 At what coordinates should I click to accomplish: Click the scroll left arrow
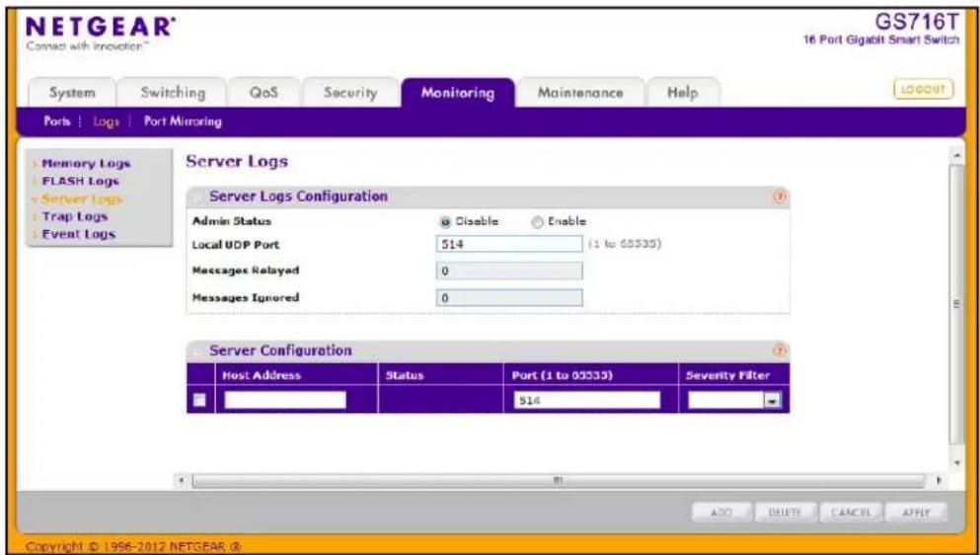click(181, 481)
